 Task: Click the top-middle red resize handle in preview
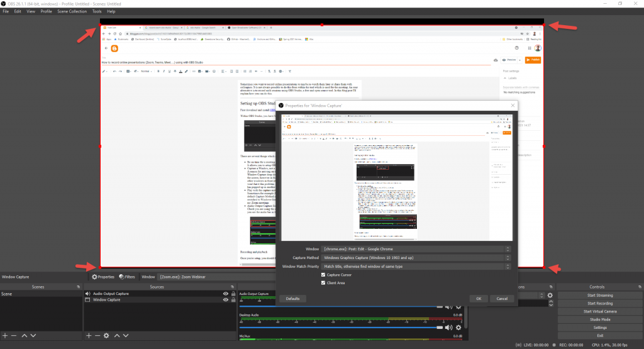coord(322,25)
